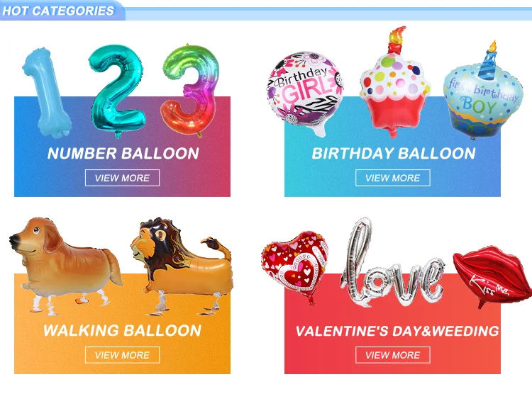This screenshot has width=532, height=406.
Task: Open View More for Walking Balloon
Action: pyautogui.click(x=122, y=355)
